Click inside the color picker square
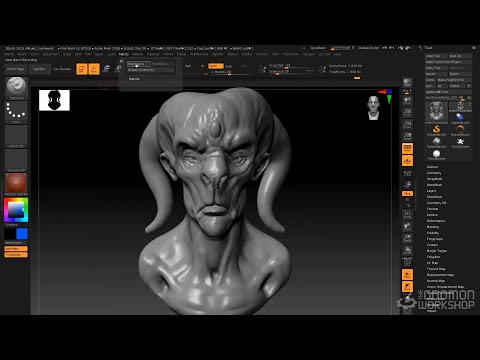Viewport: 480px width, 360px height. point(16,210)
